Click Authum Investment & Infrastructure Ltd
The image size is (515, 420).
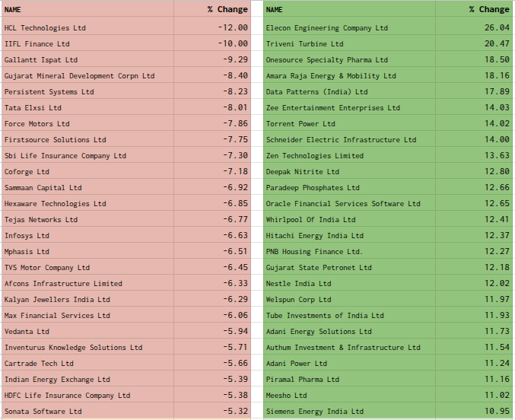[x=349, y=348]
